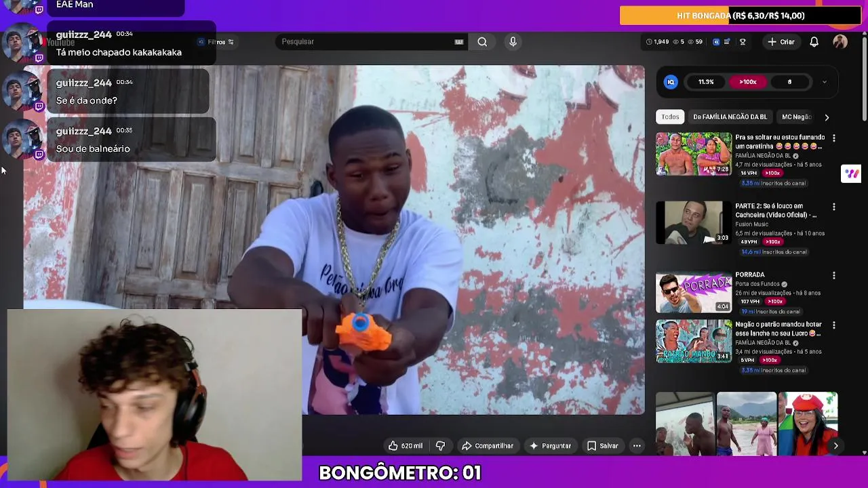Open video PARTE 2: Se é louco em Cachoeira

[x=776, y=210]
